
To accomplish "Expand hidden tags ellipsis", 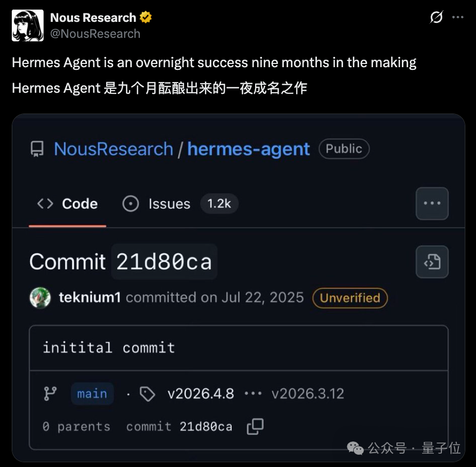I will pyautogui.click(x=253, y=394).
